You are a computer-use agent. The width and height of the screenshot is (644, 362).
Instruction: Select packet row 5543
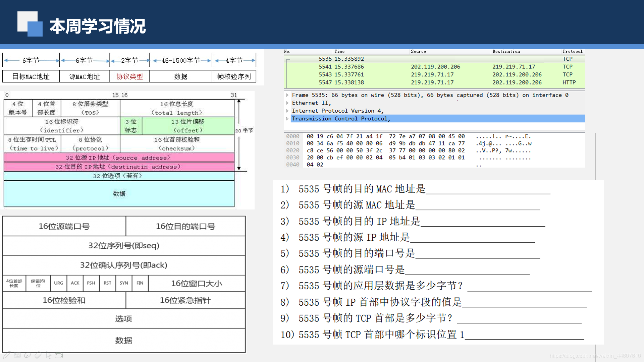click(x=434, y=74)
